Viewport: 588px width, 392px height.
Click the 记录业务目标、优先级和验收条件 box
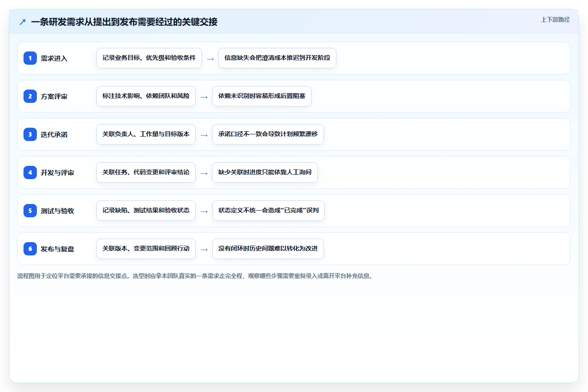coord(149,58)
